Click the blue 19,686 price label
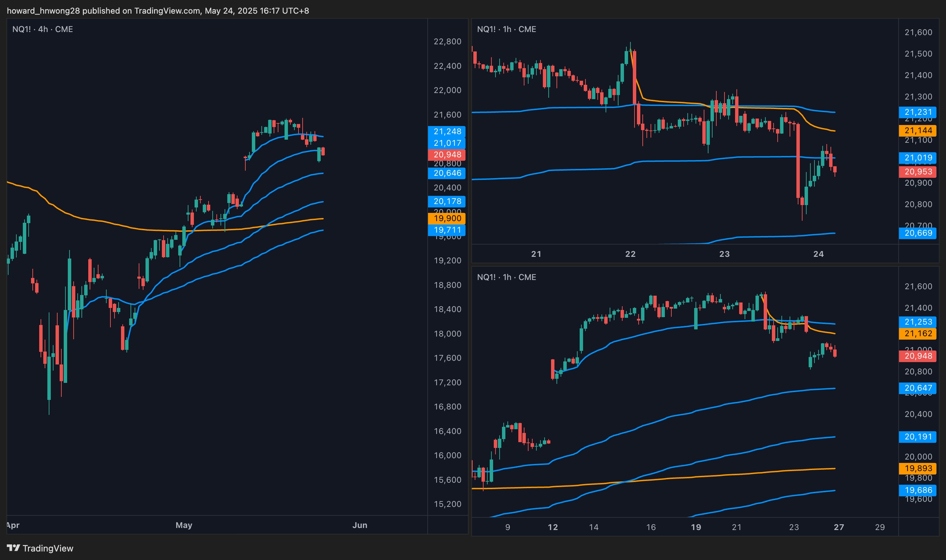 pos(918,490)
